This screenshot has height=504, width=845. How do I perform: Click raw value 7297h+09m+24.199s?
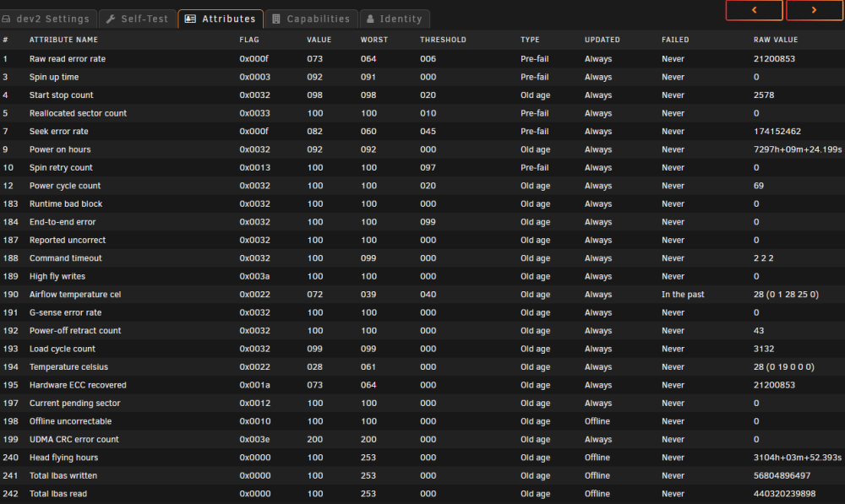pyautogui.click(x=798, y=149)
